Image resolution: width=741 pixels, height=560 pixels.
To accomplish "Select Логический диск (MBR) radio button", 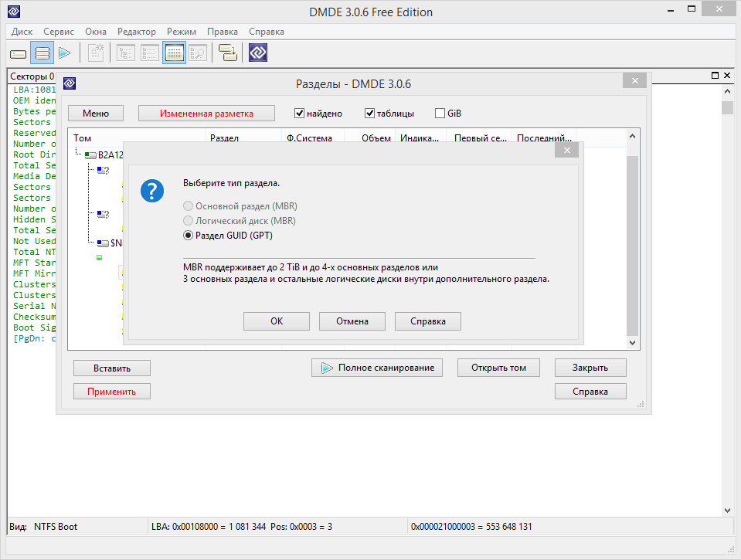I will click(188, 221).
